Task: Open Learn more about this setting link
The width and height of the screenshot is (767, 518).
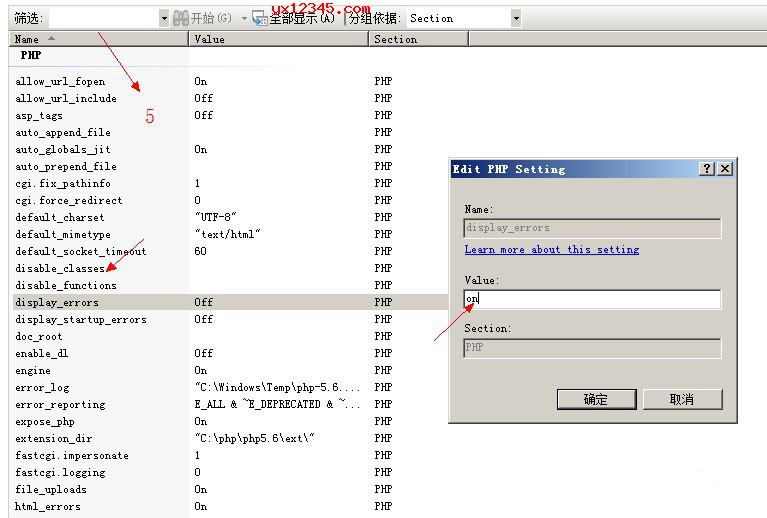Action: tap(552, 249)
